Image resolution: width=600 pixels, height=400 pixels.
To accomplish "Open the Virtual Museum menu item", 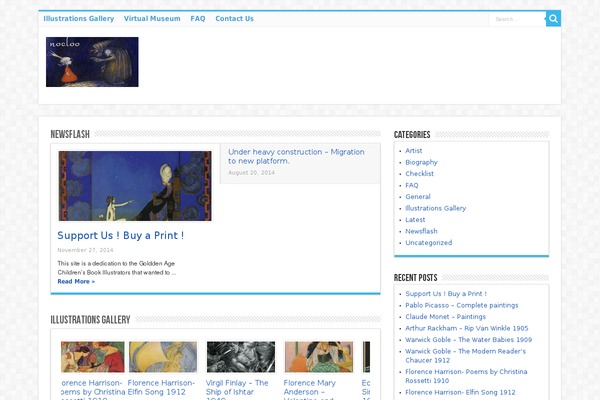I will [x=152, y=18].
